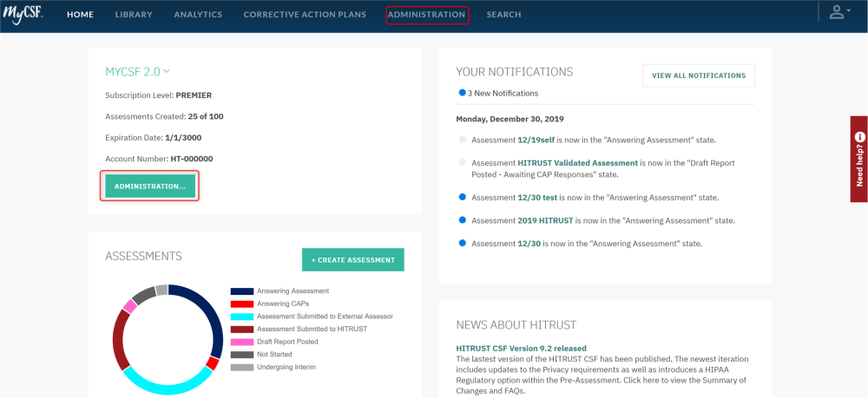
Task: Click light grey Undergoing Interim swatch
Action: coord(242,367)
